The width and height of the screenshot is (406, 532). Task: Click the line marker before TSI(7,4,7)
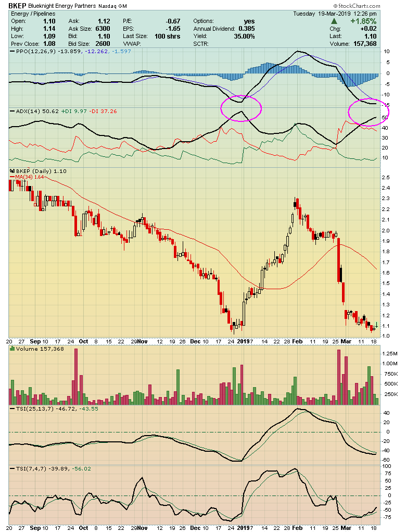coord(12,468)
